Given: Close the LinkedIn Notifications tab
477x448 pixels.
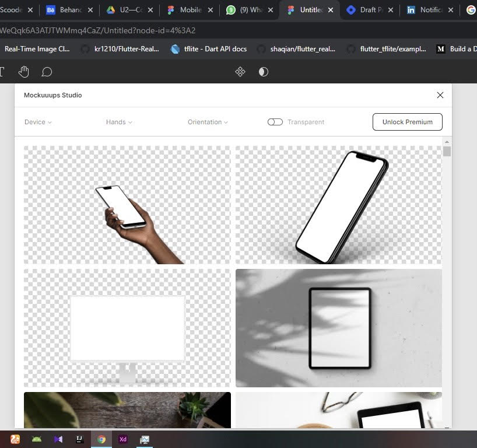Looking at the screenshot, I should 451,10.
